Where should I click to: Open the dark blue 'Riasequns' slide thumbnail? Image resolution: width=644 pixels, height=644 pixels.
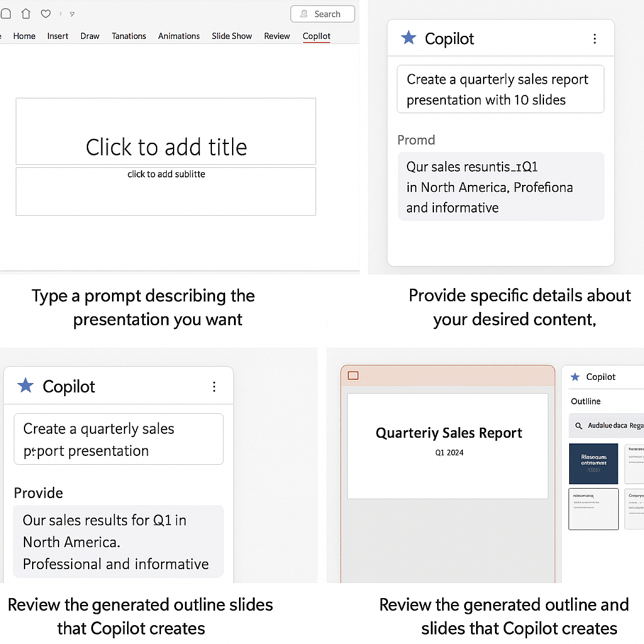point(594,464)
